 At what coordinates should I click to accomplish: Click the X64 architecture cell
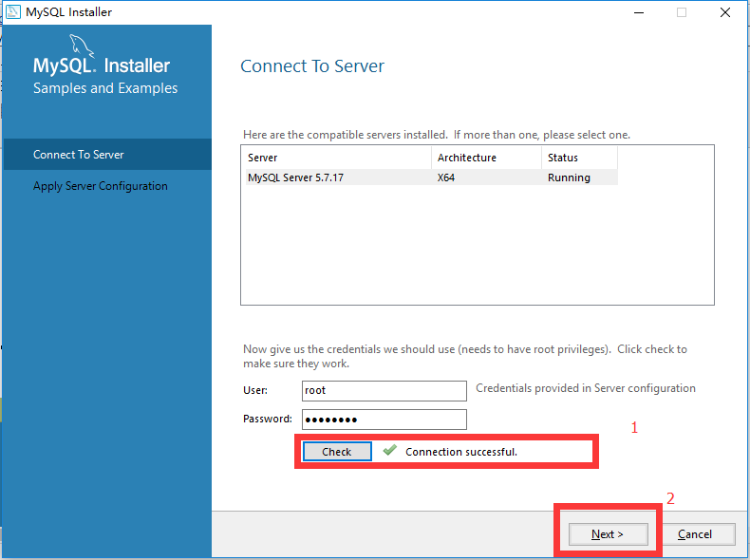446,177
